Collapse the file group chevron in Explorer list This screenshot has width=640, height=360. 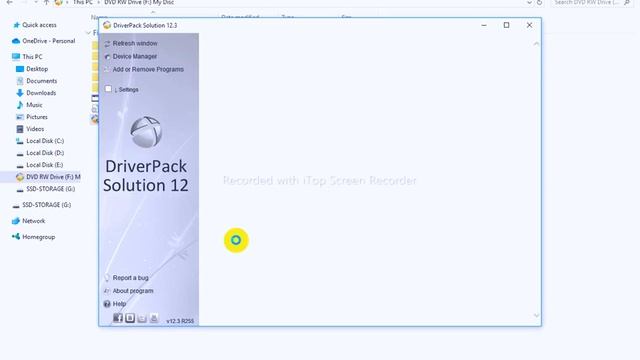tap(88, 33)
